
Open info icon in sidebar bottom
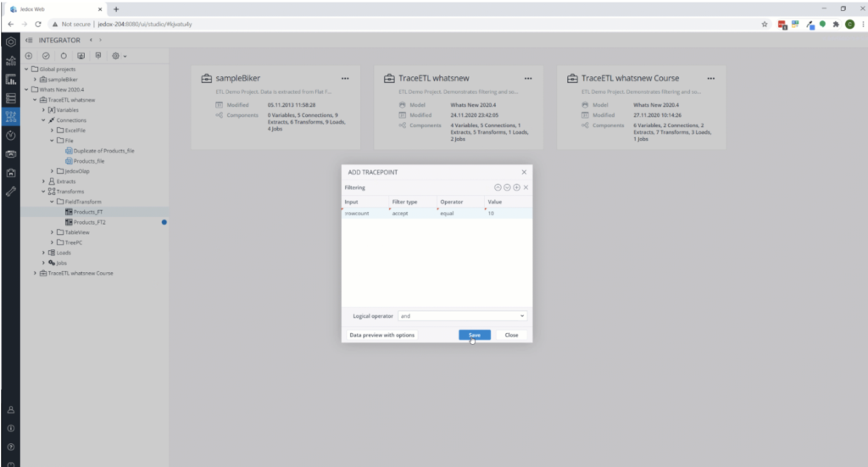point(10,428)
